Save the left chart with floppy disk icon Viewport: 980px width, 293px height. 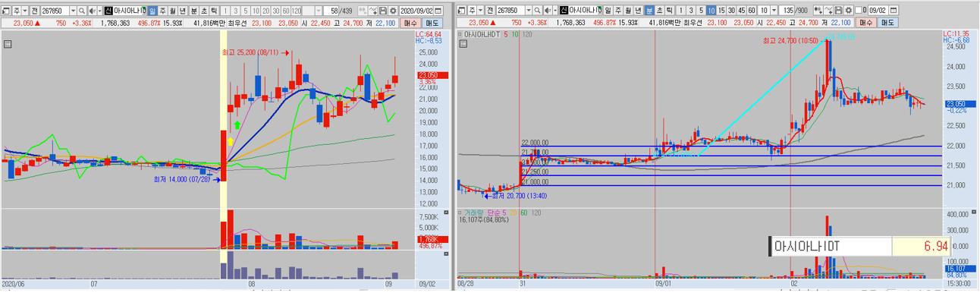pos(382,11)
